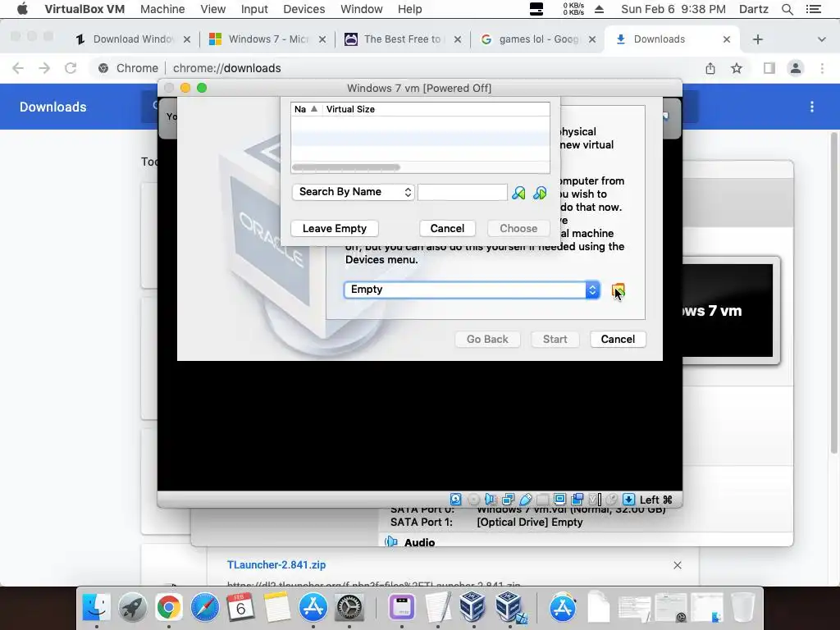Open View menu in menu bar

[x=212, y=9]
